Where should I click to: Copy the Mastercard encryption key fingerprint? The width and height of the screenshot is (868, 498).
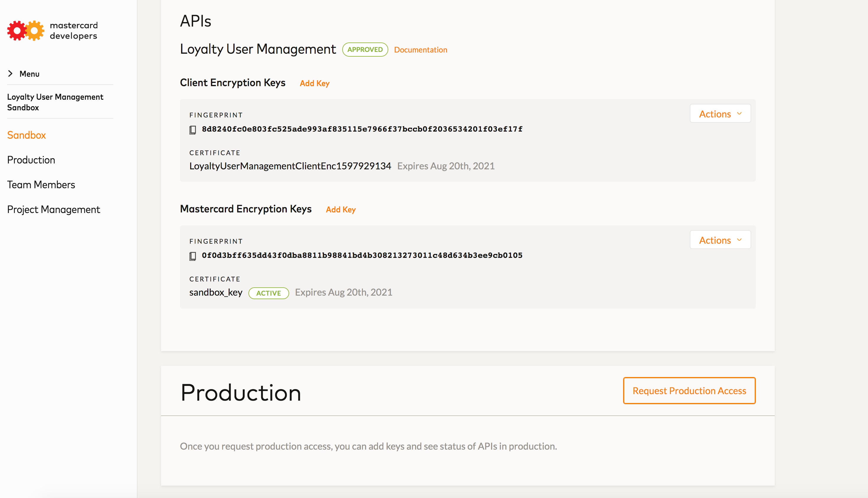tap(193, 256)
